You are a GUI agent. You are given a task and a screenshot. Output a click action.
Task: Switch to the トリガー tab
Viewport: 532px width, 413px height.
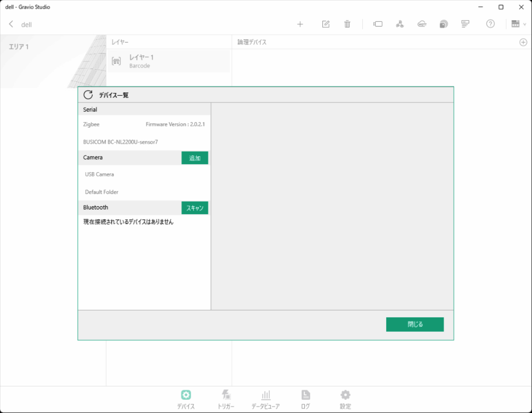tap(226, 399)
